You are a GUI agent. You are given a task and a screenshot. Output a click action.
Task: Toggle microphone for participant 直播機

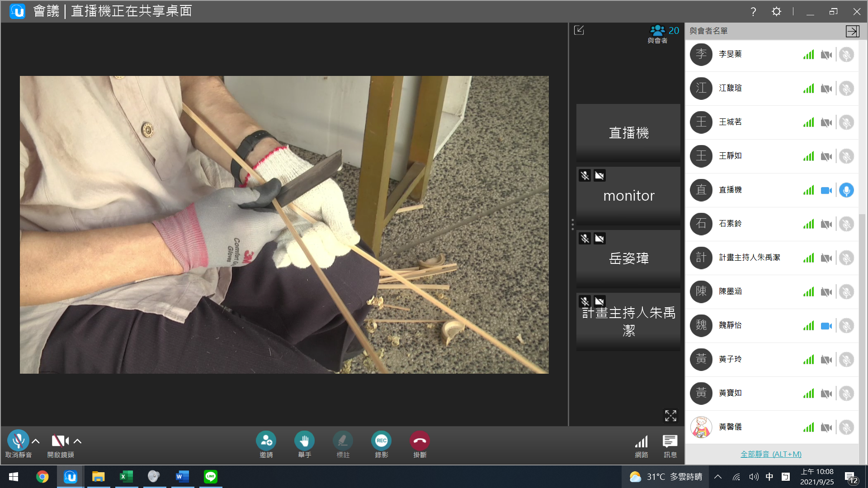[x=846, y=190]
